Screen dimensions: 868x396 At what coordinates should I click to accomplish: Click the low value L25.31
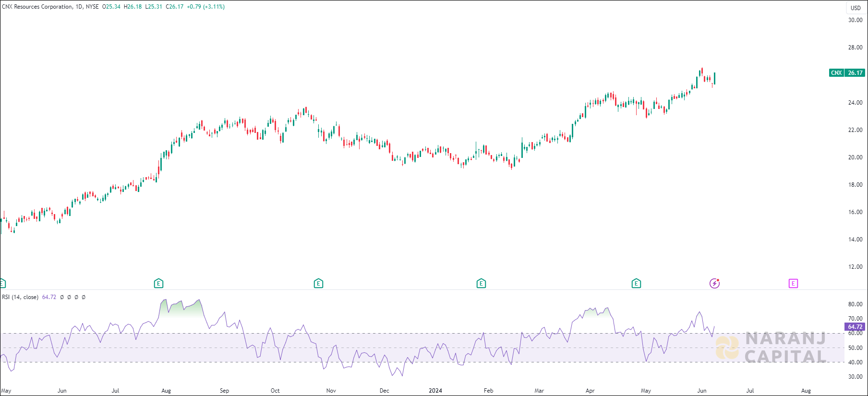pos(154,7)
